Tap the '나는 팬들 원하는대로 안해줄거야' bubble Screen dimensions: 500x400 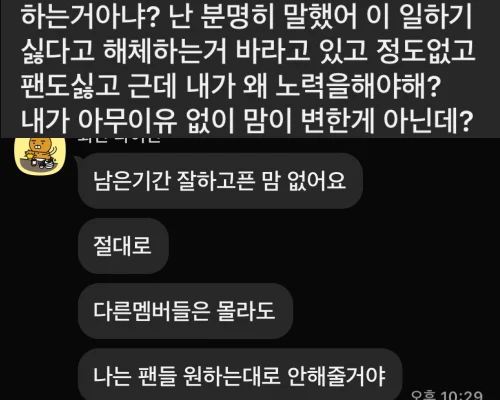240,375
